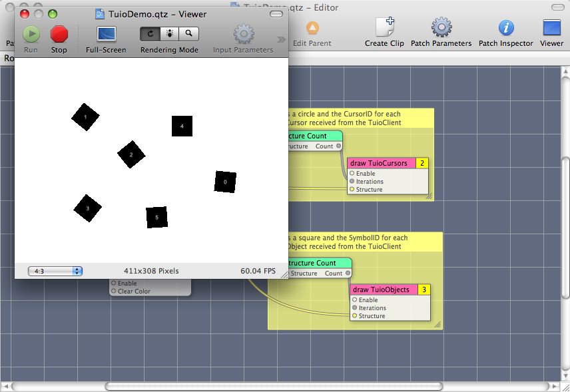
Task: Click the green Run button
Action: [31, 34]
